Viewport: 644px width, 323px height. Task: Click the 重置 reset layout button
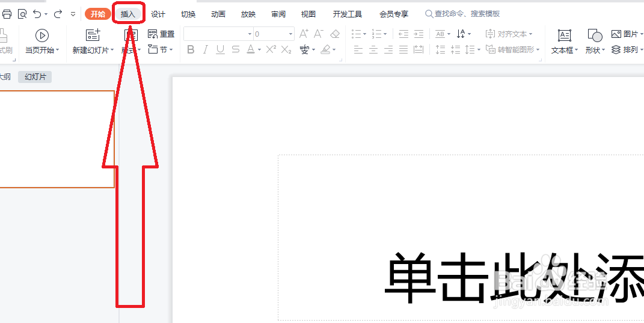[161, 34]
